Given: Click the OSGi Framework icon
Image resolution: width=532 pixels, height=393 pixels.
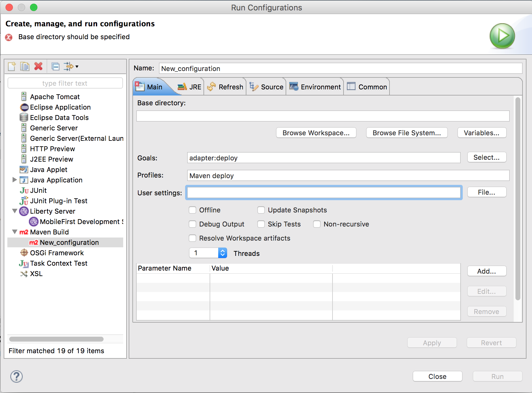Looking at the screenshot, I should pyautogui.click(x=24, y=253).
